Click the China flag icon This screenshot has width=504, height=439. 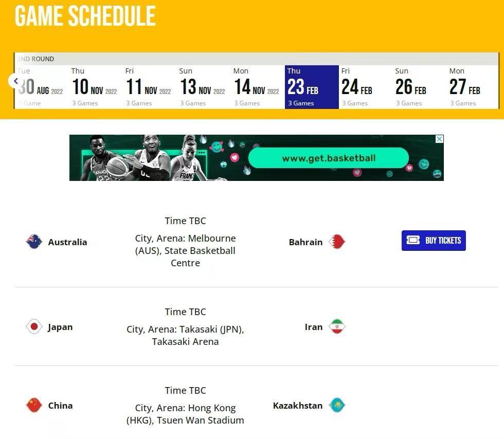click(x=34, y=405)
